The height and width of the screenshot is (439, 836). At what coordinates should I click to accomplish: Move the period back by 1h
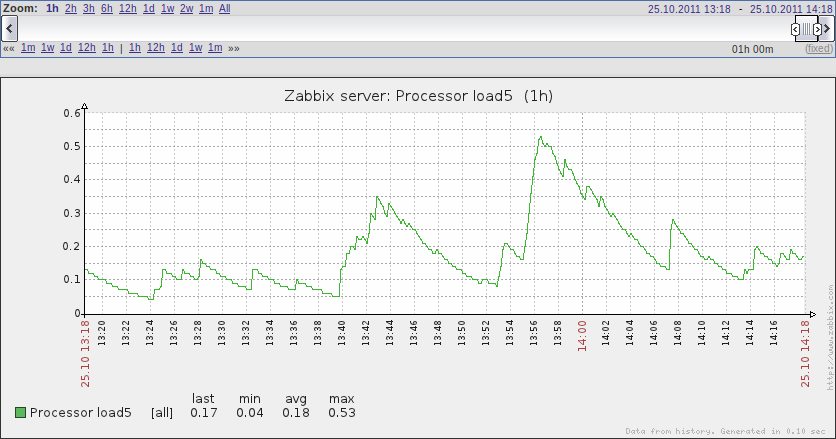pyautogui.click(x=108, y=47)
